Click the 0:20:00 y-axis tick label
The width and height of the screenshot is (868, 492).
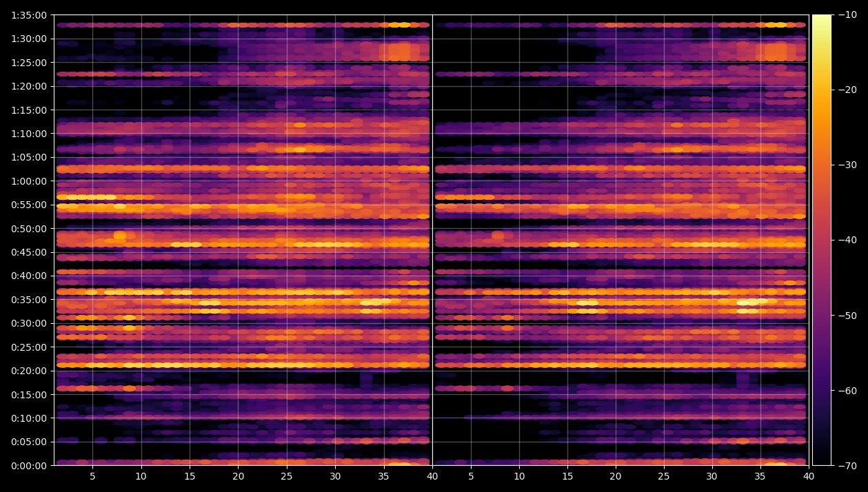(29, 371)
